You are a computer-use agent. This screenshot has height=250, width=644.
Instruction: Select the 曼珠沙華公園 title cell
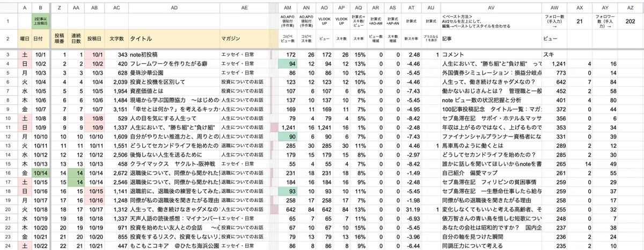174,73
